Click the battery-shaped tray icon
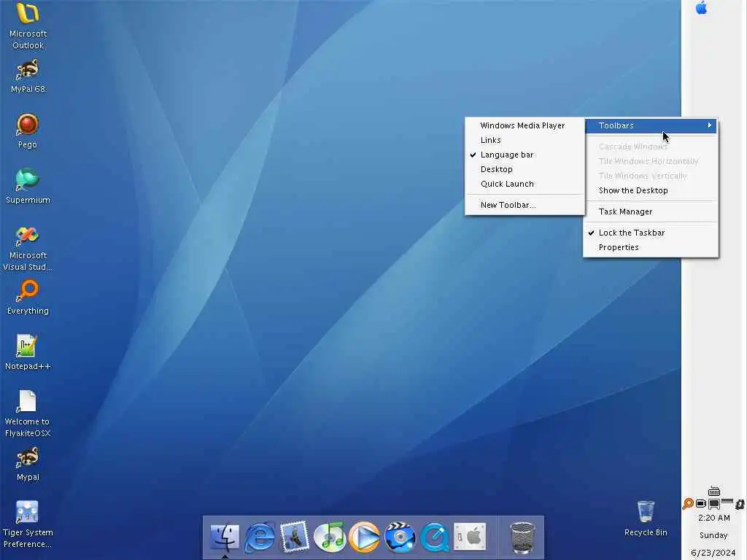Image resolution: width=747 pixels, height=560 pixels. 701,503
